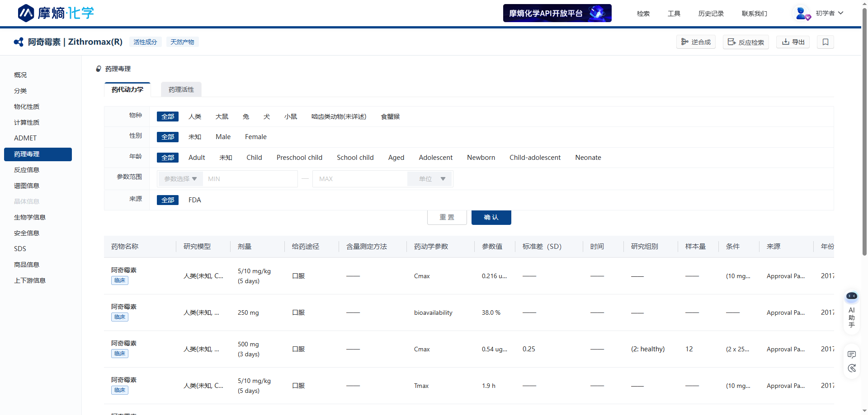Select Adult age filter
Image resolution: width=868 pixels, height=415 pixels.
197,158
